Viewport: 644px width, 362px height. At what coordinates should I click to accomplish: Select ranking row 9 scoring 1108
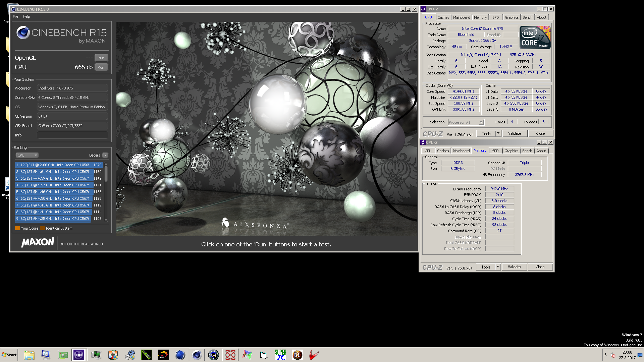pyautogui.click(x=59, y=219)
